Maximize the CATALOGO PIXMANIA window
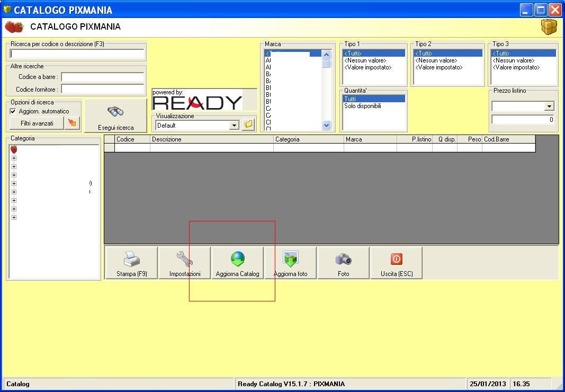 [541, 10]
